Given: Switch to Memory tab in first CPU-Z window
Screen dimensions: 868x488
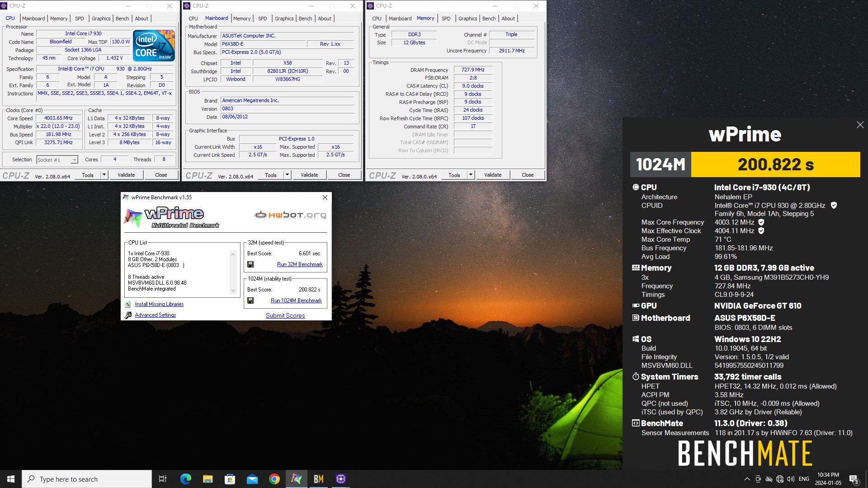Looking at the screenshot, I should tap(59, 19).
